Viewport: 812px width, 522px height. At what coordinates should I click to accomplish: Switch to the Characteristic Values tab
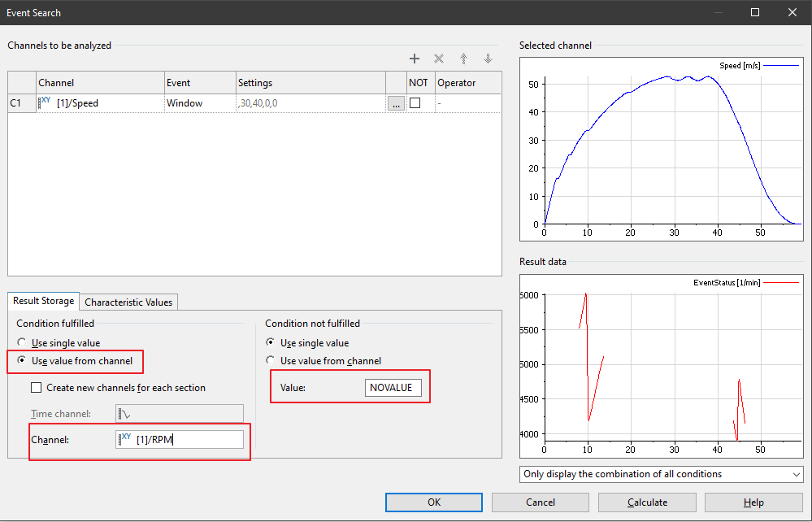[x=128, y=302]
